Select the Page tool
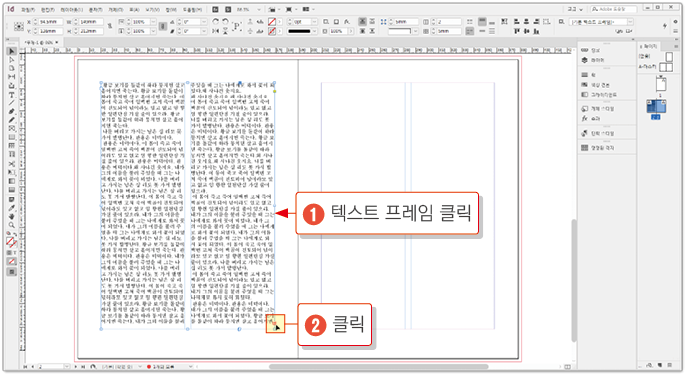685x375 pixels. pos(12,68)
